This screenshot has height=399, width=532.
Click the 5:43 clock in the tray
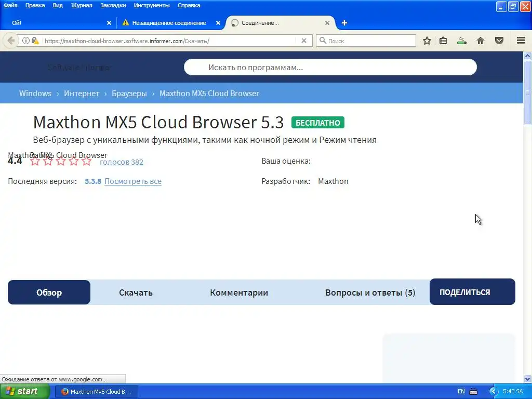pos(513,392)
